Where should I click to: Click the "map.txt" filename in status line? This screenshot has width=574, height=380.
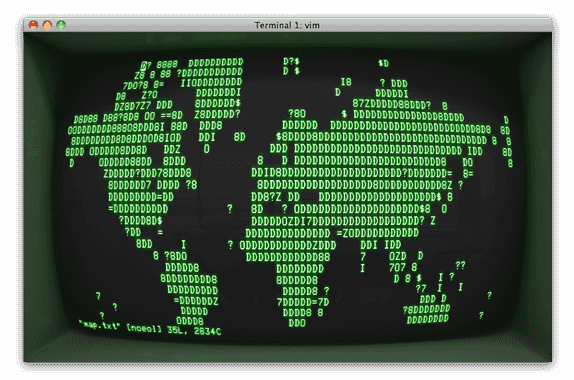(x=99, y=325)
